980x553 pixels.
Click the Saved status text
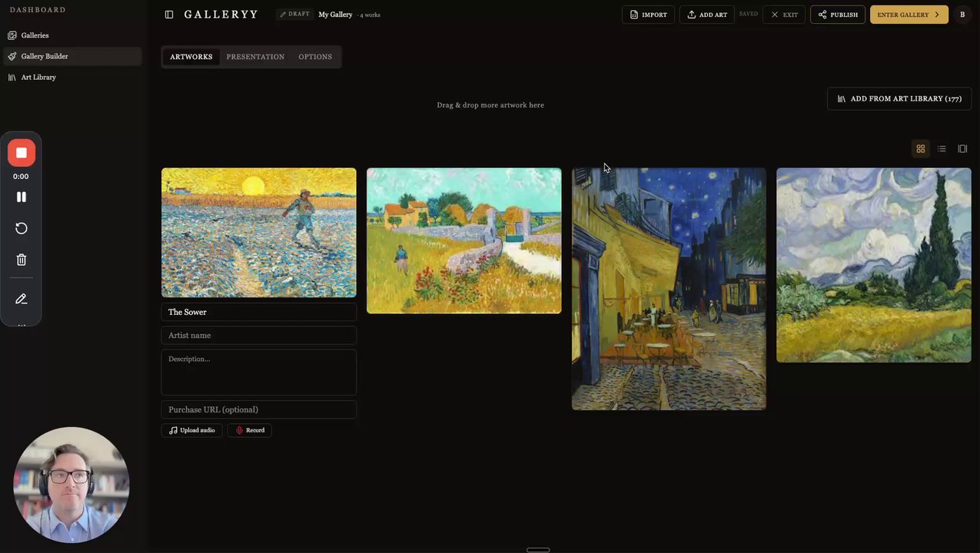coord(749,14)
